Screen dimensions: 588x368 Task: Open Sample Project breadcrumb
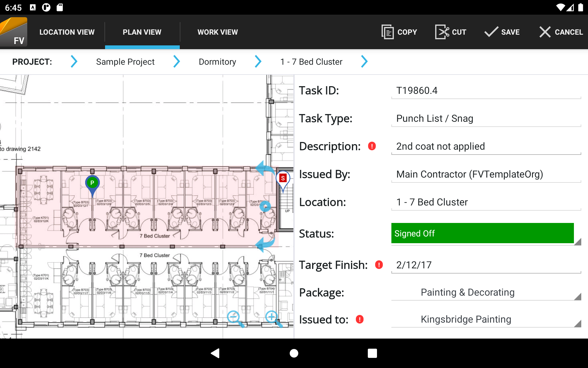click(x=125, y=62)
